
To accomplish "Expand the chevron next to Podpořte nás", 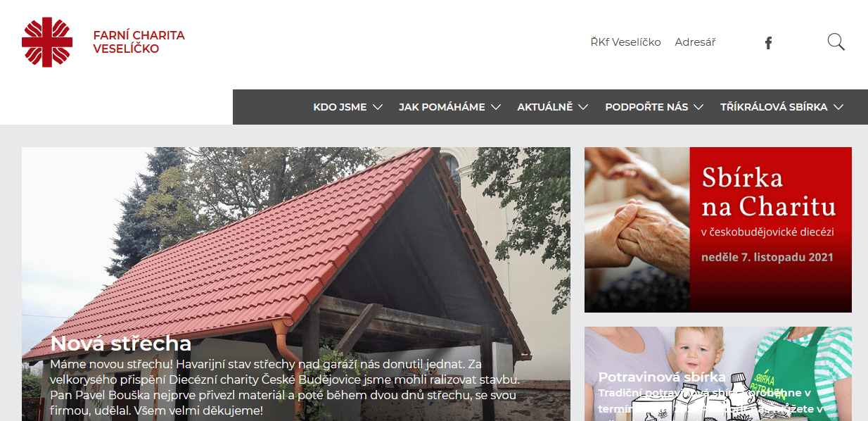I will click(x=698, y=107).
